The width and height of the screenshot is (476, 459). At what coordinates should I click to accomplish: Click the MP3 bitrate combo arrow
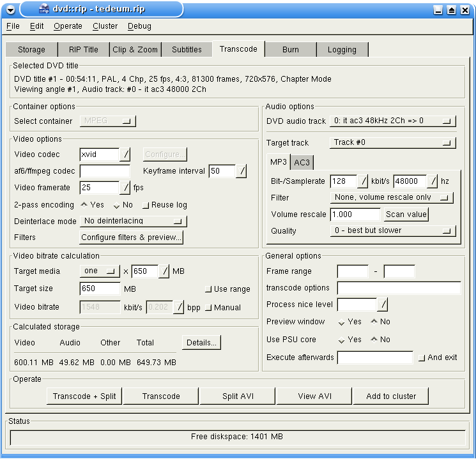pos(362,181)
